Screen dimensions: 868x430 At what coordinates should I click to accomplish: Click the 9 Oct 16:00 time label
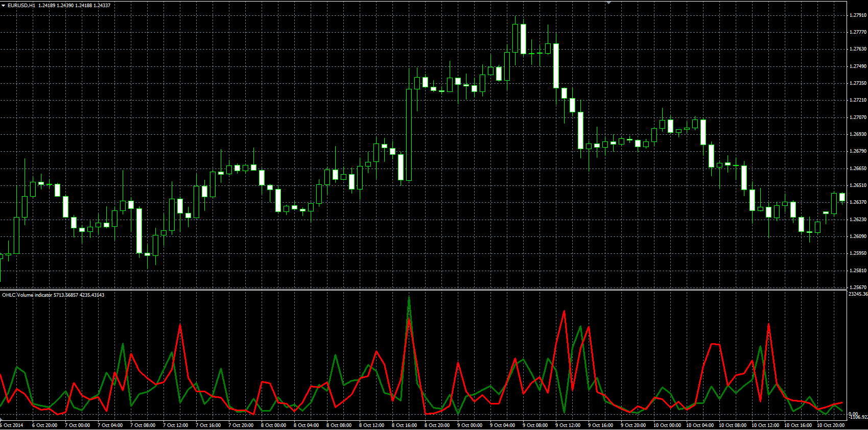[601, 425]
